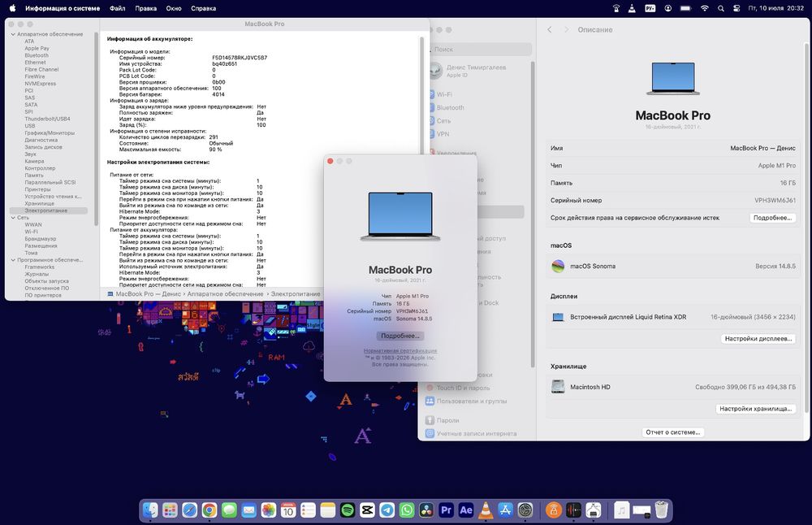Collapse the Сеть tree section
Image resolution: width=812 pixels, height=525 pixels.
point(13,218)
